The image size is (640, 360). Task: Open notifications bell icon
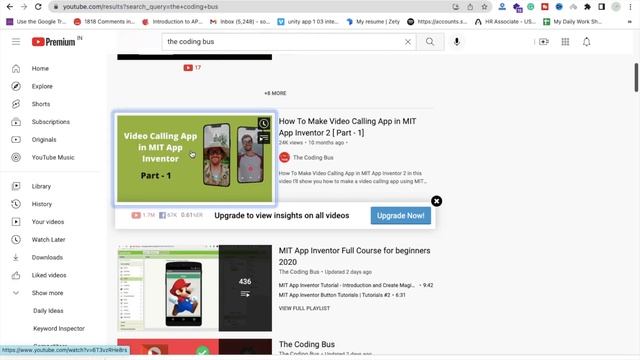[x=587, y=42]
